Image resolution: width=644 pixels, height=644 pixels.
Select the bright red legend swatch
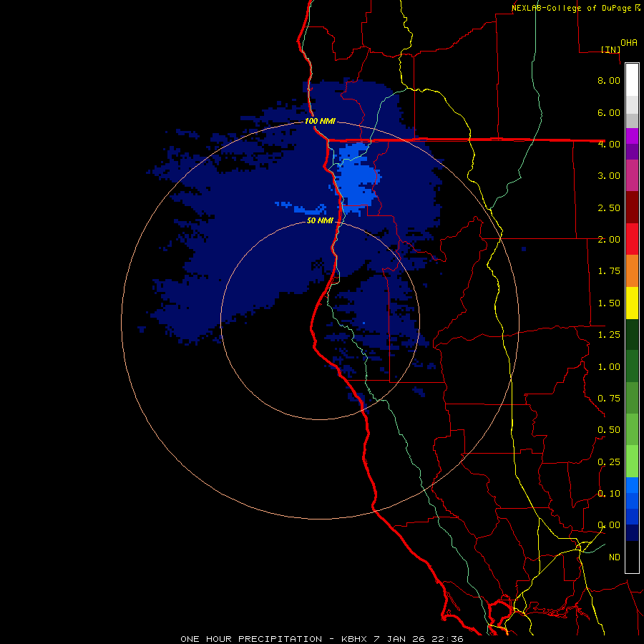click(632, 240)
